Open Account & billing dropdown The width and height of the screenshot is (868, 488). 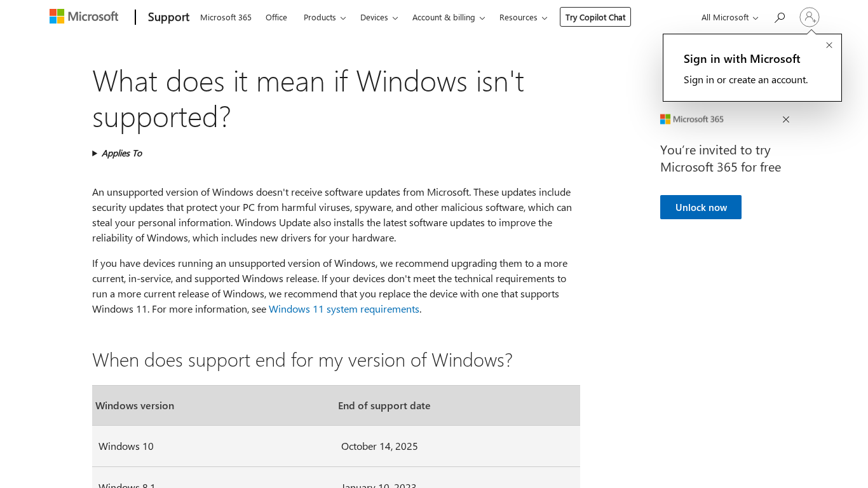448,18
